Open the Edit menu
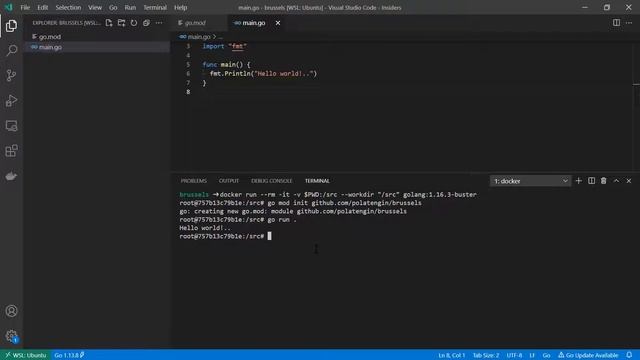The image size is (640, 360). pyautogui.click(x=42, y=7)
